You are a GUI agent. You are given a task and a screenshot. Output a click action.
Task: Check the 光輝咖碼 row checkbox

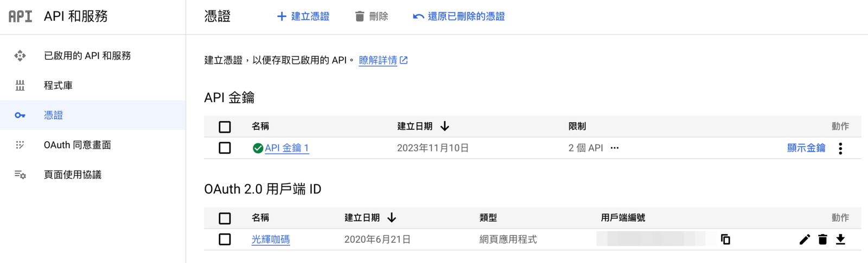[x=225, y=240]
